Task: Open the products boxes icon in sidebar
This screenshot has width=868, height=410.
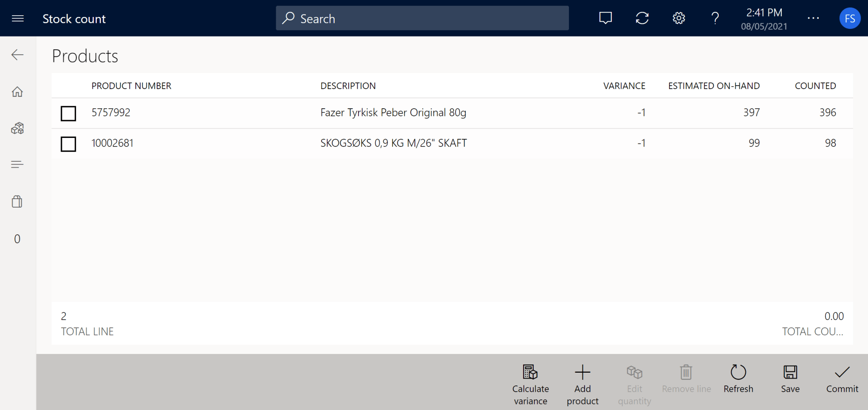Action: (17, 128)
